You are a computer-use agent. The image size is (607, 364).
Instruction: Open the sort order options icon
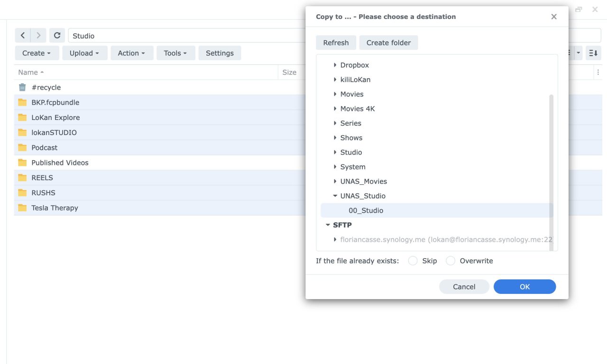click(593, 53)
